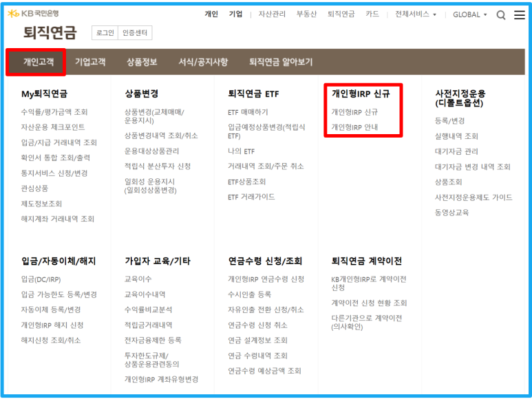Open 전자금융제한 등록 link
Image resolution: width=532 pixels, height=399 pixels.
(x=153, y=340)
